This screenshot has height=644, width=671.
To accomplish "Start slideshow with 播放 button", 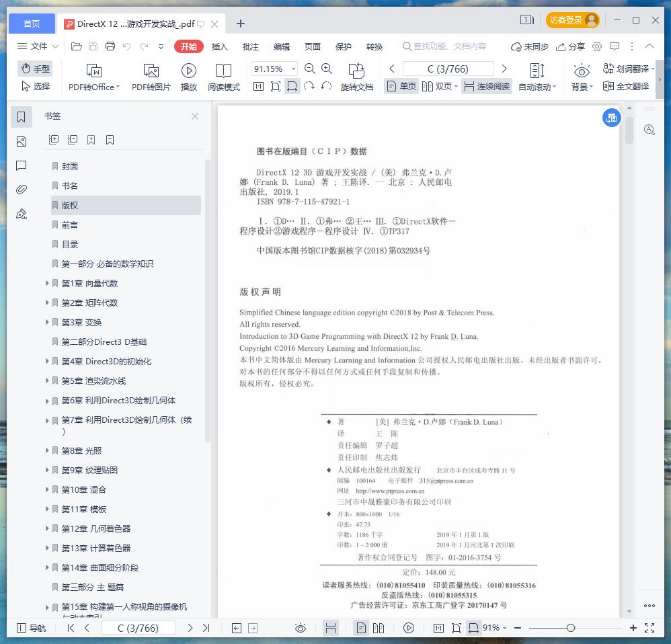I will tap(189, 77).
